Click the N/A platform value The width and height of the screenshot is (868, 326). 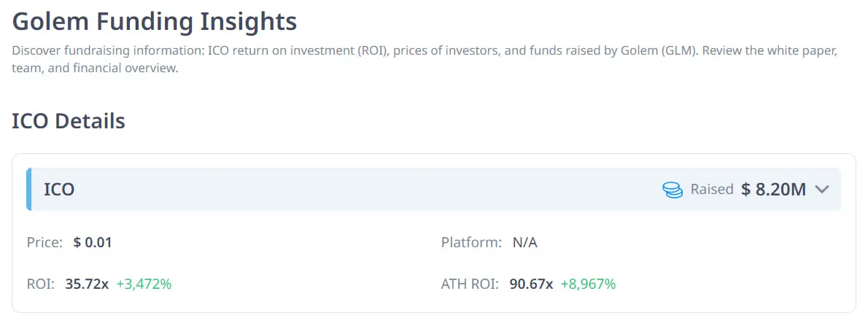(525, 243)
